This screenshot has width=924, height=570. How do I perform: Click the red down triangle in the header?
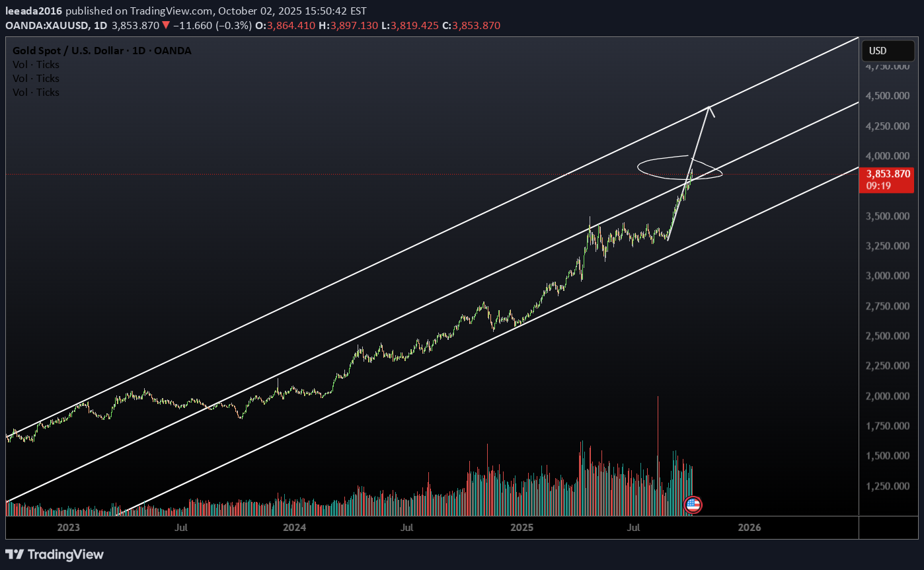click(165, 26)
